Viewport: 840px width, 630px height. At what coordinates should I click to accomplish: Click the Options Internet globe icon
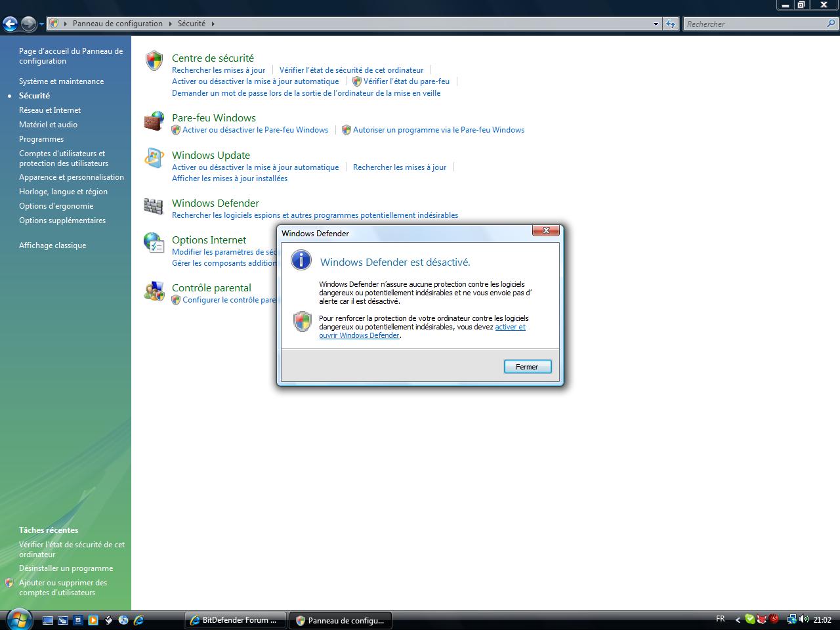(x=154, y=243)
